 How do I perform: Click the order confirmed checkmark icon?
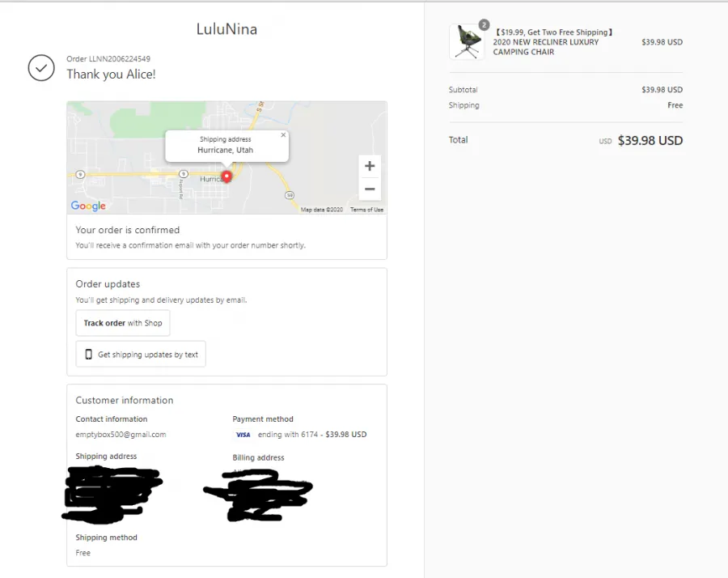click(x=41, y=68)
